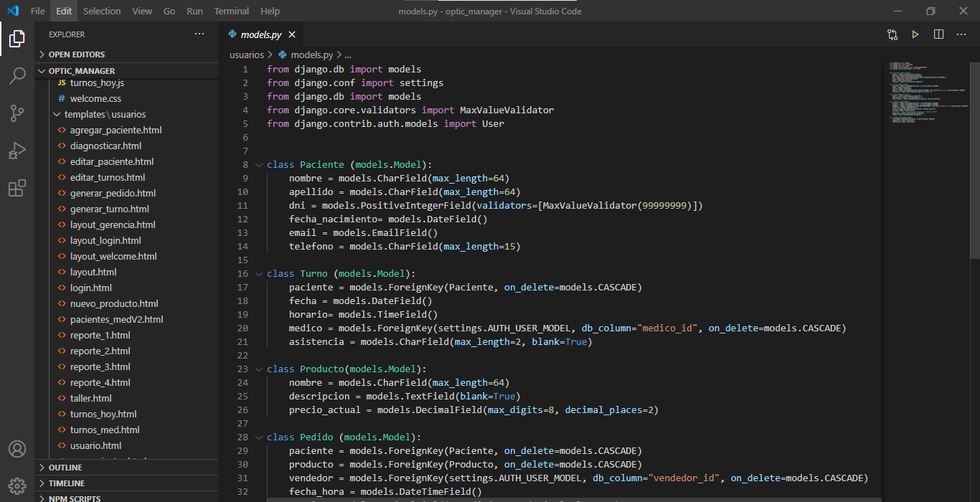
Task: Open the Edit menu
Action: tap(64, 11)
